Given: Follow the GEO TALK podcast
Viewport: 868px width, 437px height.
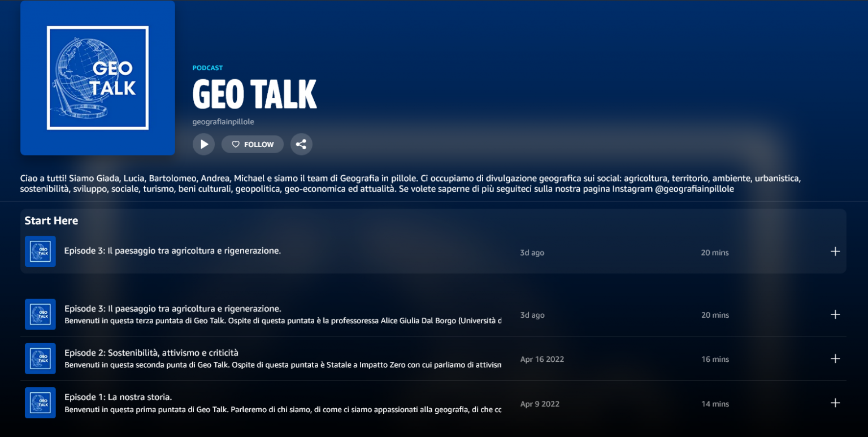Looking at the screenshot, I should pyautogui.click(x=253, y=144).
